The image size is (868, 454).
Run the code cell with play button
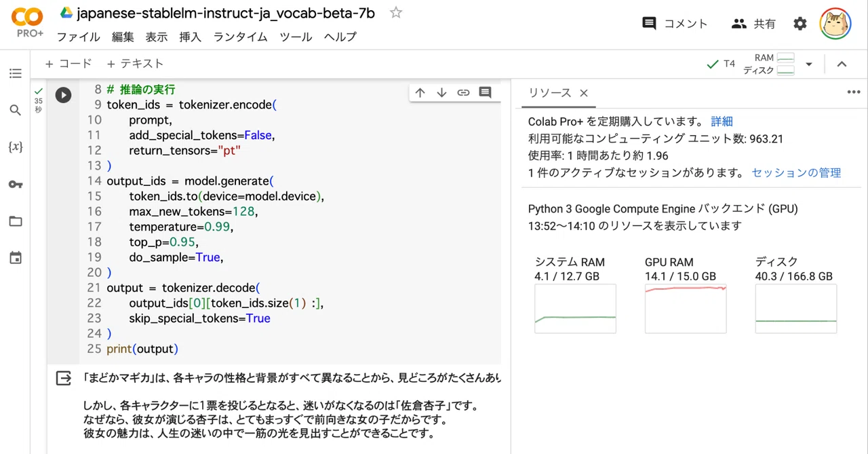tap(63, 95)
